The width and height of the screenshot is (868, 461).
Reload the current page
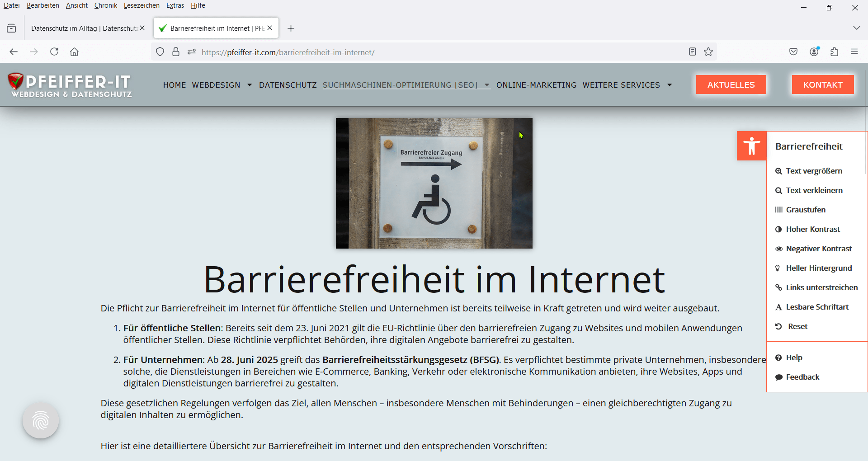coord(54,52)
